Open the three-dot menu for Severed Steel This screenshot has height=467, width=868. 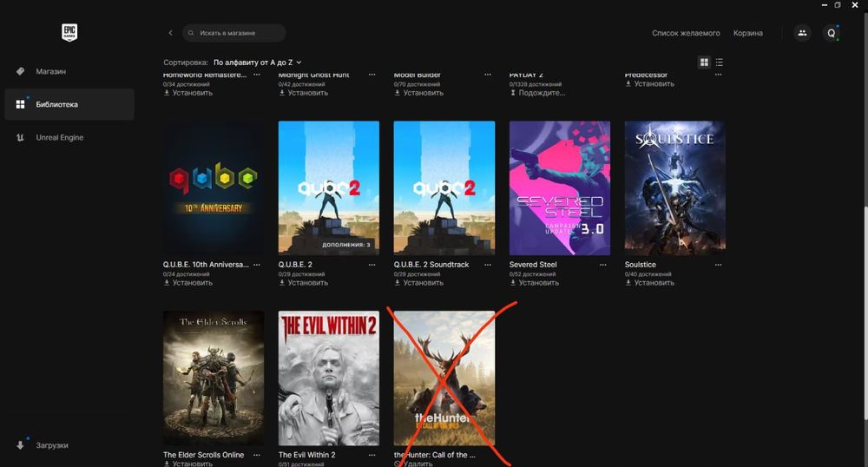pyautogui.click(x=603, y=265)
